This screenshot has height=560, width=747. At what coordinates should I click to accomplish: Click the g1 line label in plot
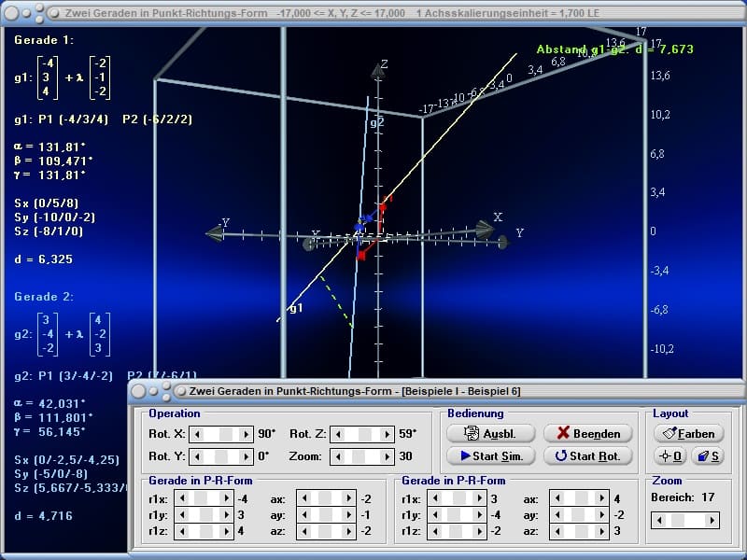click(x=296, y=308)
